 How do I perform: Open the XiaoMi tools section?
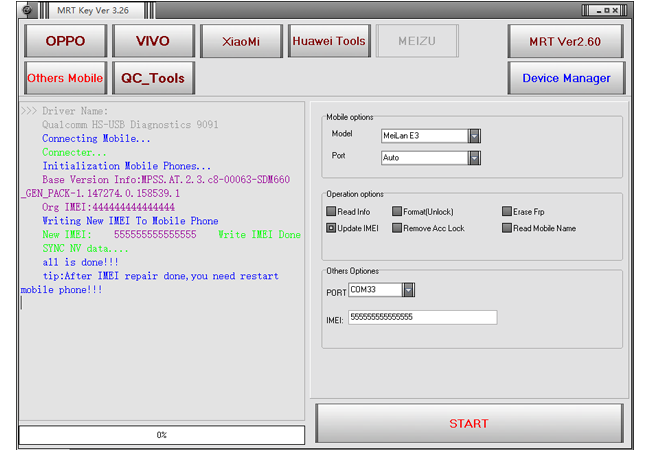pos(241,41)
